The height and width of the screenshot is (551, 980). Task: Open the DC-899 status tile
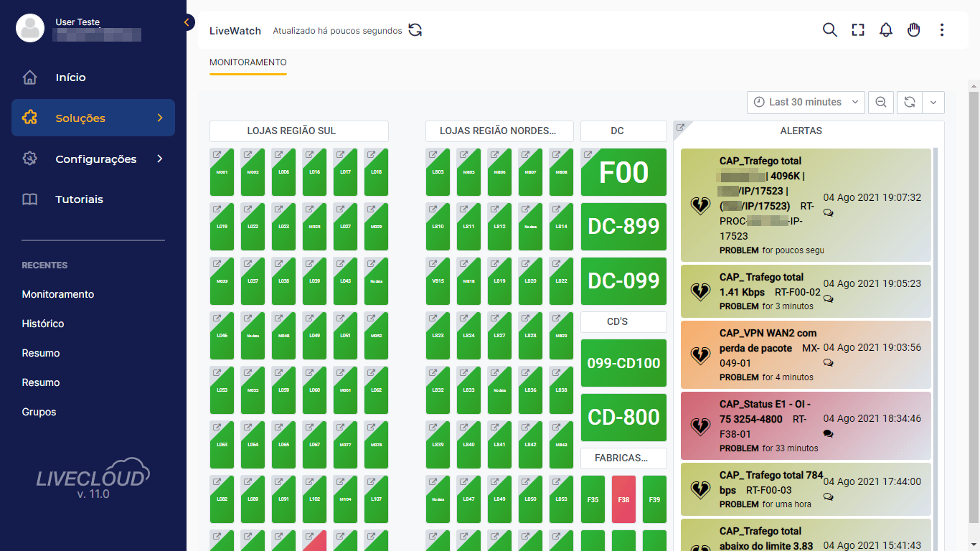coord(623,227)
